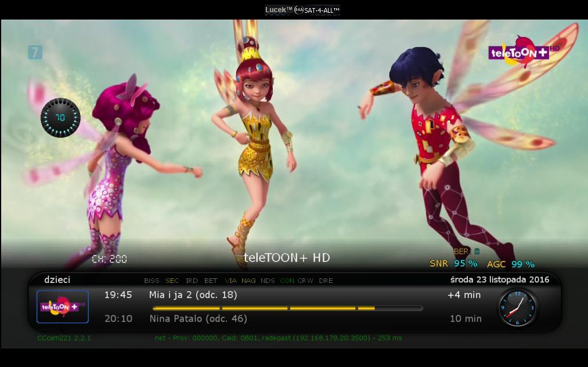
Task: Click the NAG encryption indicator
Action: [x=248, y=281]
